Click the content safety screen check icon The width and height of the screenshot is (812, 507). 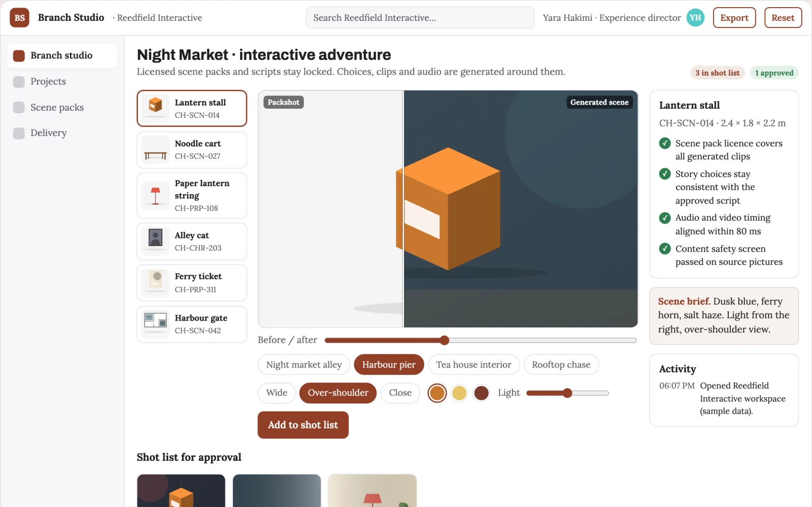665,249
